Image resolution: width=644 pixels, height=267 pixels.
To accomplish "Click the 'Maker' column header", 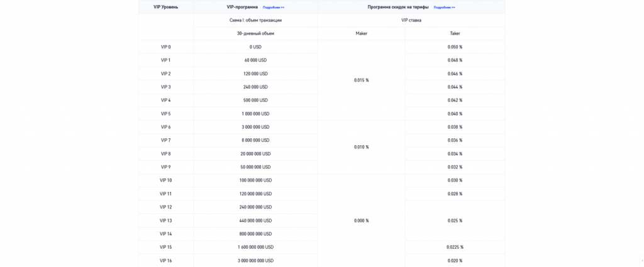I will pyautogui.click(x=362, y=33).
